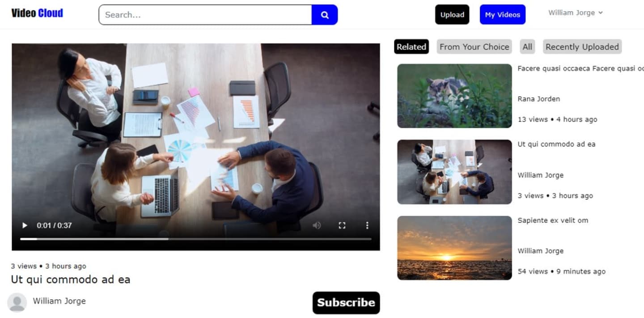Switch to the All tab
This screenshot has width=644, height=318.
(527, 47)
